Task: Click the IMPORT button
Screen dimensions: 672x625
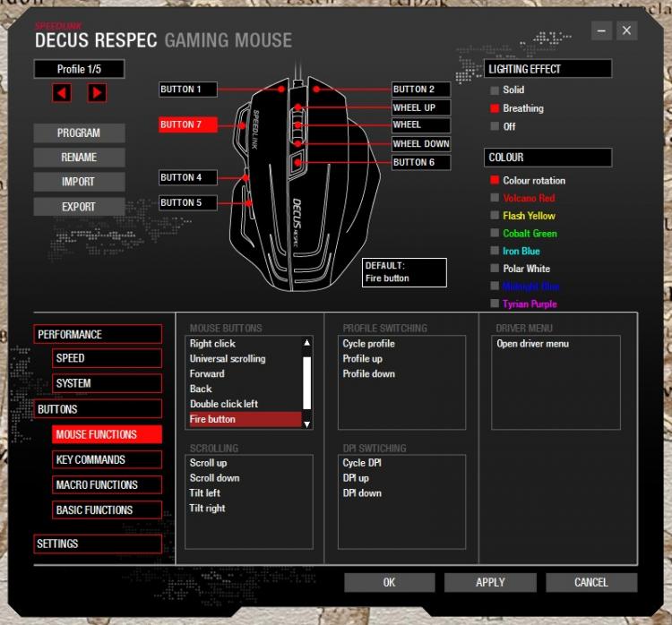Action: [79, 182]
